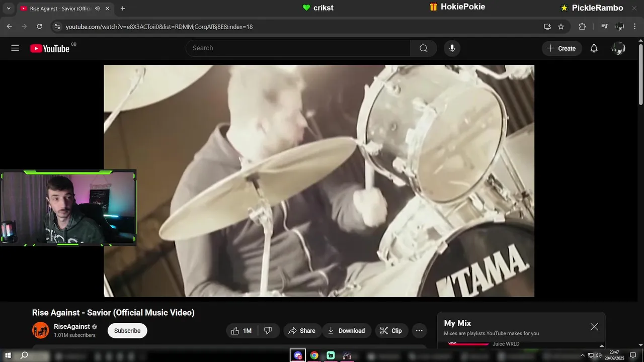The width and height of the screenshot is (644, 362).
Task: Reload the page in Chrome
Action: pos(39,26)
